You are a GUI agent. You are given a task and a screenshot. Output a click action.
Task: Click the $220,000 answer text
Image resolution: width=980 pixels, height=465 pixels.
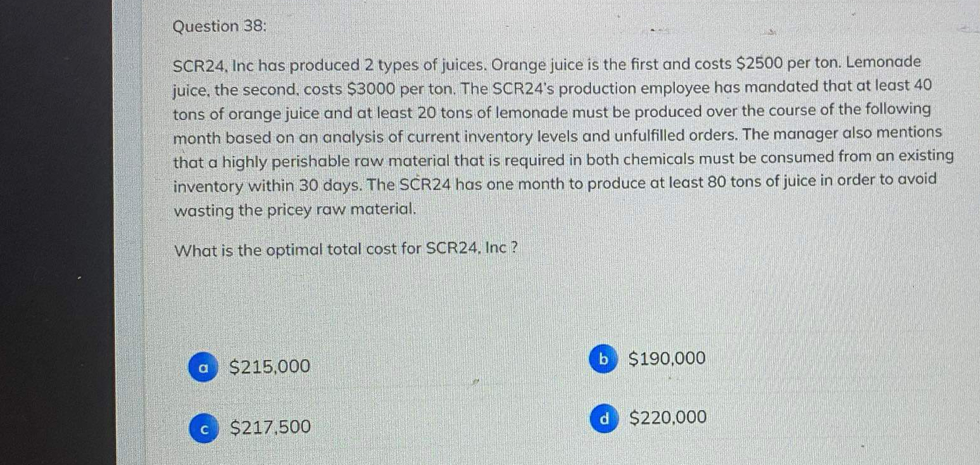(x=668, y=416)
